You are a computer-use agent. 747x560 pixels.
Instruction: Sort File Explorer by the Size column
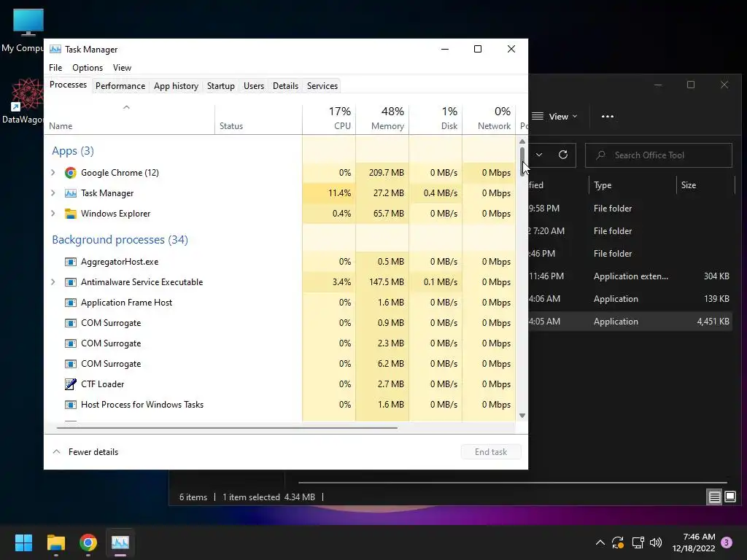pos(705,185)
